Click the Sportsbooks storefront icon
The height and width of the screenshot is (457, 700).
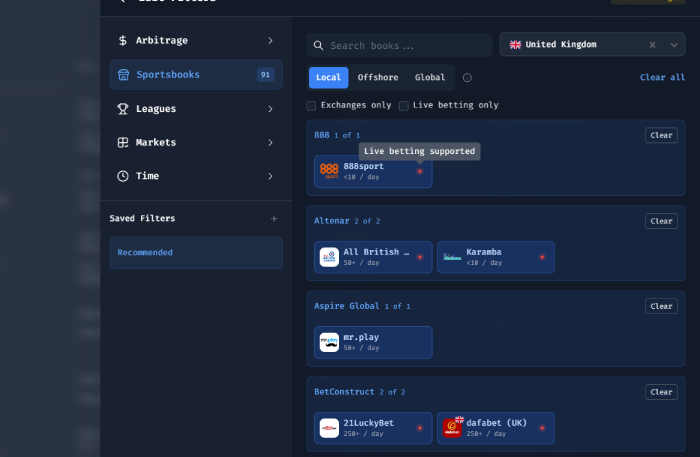pyautogui.click(x=123, y=75)
